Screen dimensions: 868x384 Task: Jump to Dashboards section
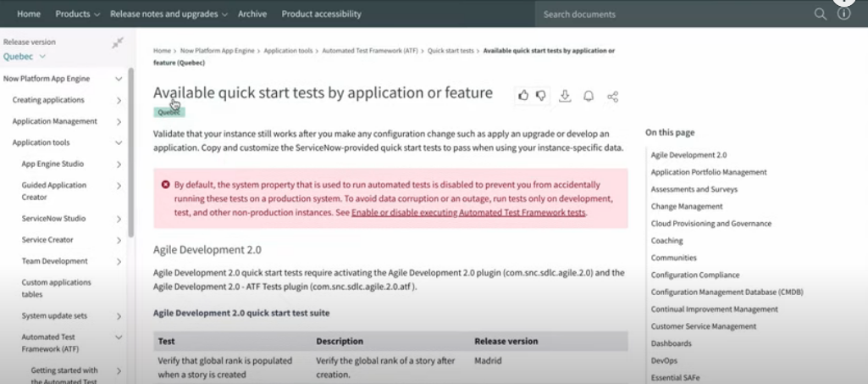coord(671,343)
